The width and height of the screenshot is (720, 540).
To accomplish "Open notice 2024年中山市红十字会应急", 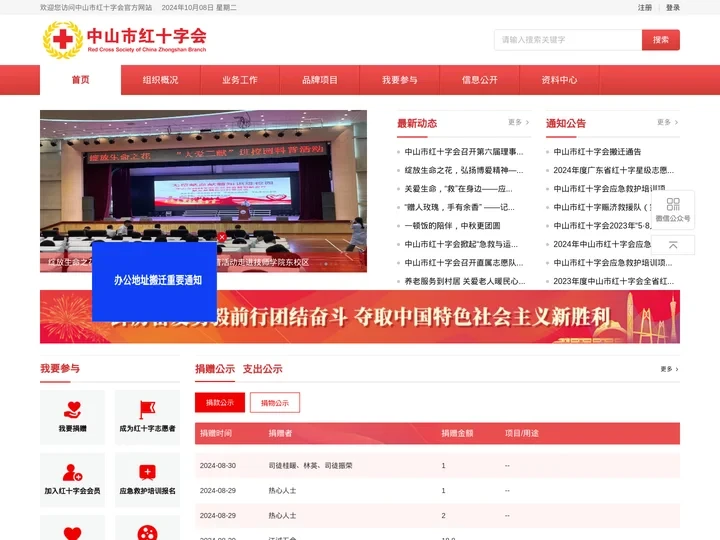I will (x=602, y=244).
